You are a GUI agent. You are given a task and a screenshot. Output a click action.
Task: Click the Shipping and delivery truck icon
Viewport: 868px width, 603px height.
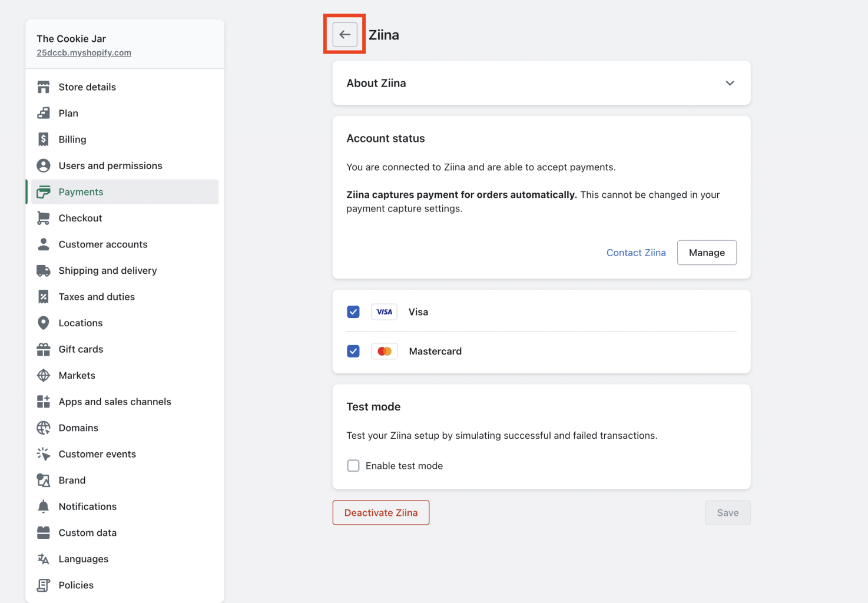(44, 270)
